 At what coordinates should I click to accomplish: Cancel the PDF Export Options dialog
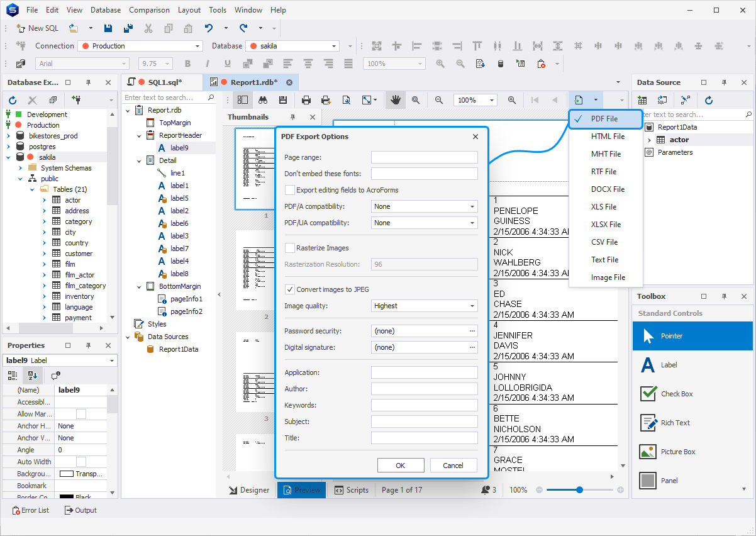pos(453,465)
